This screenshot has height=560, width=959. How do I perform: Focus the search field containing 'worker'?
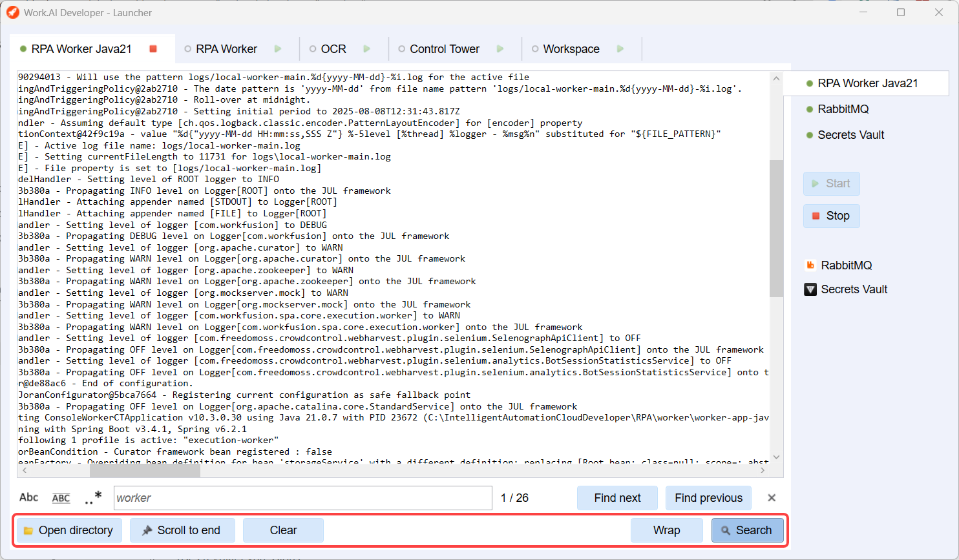coord(303,498)
